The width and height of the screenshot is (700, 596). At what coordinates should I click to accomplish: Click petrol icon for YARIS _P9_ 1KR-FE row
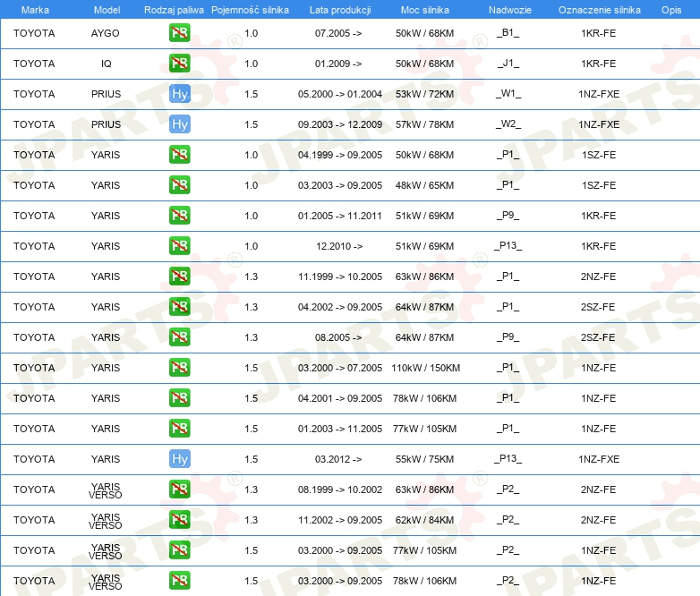click(x=179, y=215)
